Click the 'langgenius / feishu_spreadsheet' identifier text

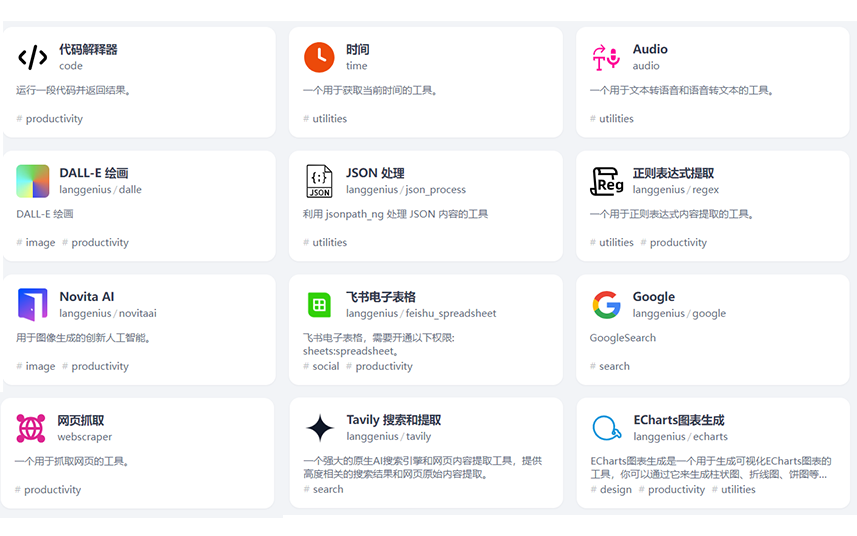pyautogui.click(x=421, y=313)
